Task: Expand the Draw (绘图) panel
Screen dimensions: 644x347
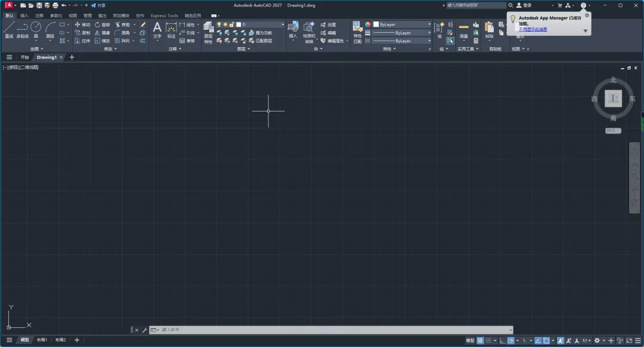Action: coord(36,49)
